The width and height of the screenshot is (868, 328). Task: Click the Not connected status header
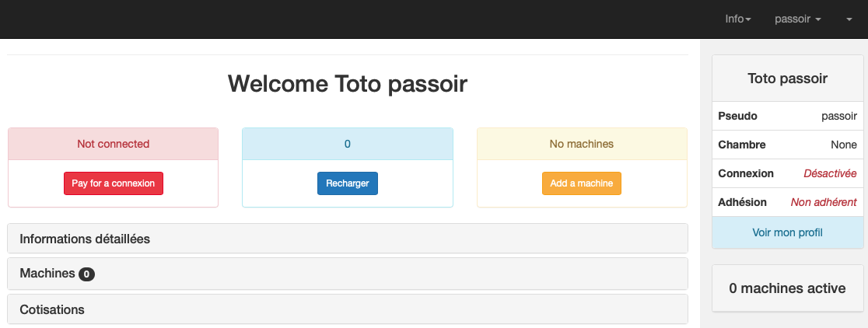pos(114,144)
